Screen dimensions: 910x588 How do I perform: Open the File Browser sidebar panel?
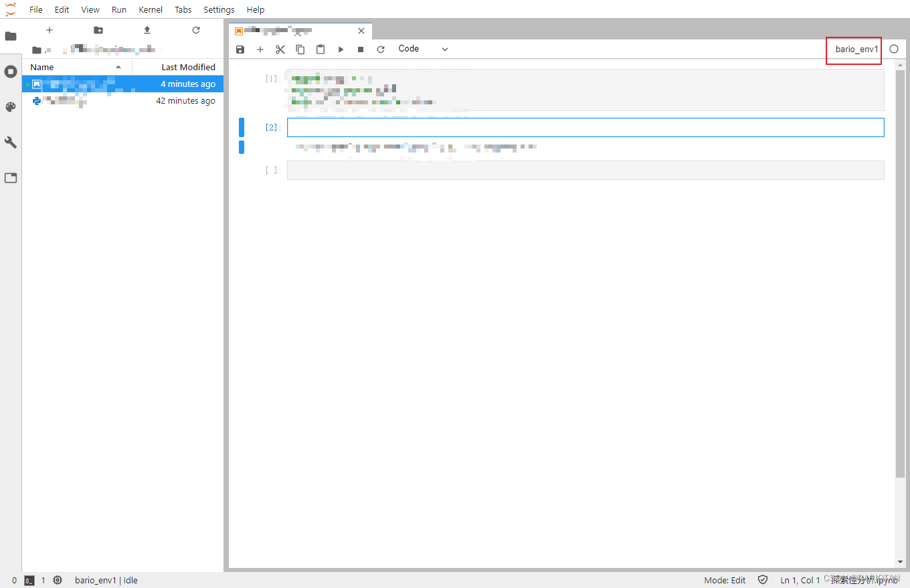(x=11, y=36)
